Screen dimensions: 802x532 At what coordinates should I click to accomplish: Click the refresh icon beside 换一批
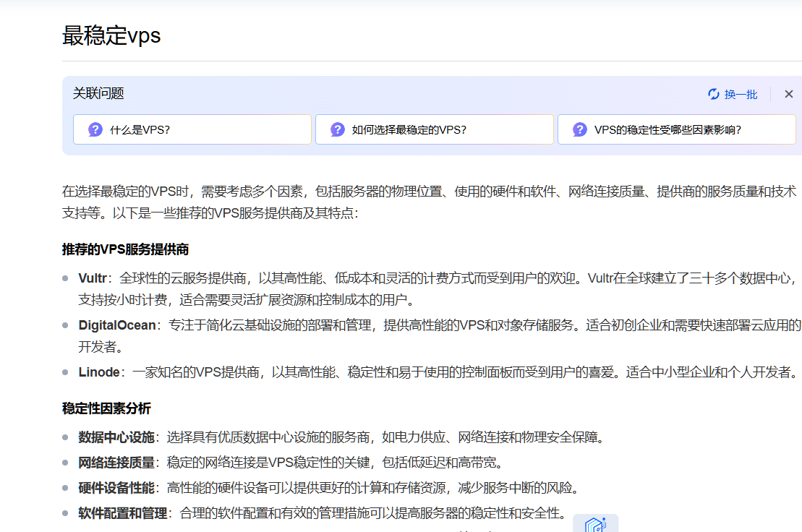(714, 94)
